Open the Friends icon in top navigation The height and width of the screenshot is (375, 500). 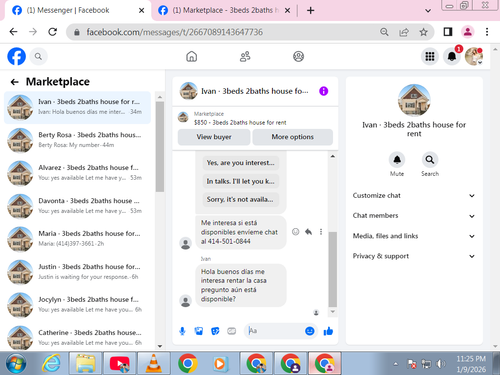coord(245,56)
